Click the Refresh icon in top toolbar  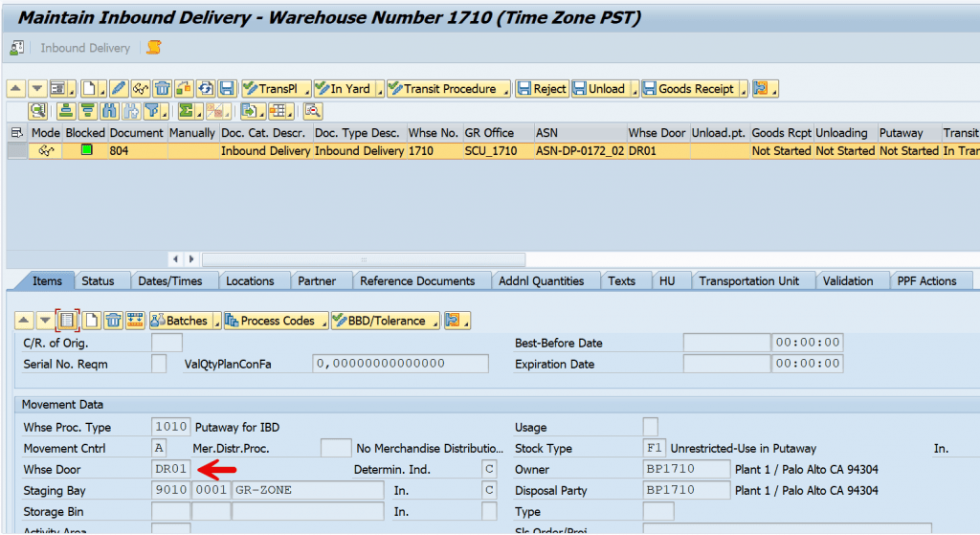pos(206,89)
